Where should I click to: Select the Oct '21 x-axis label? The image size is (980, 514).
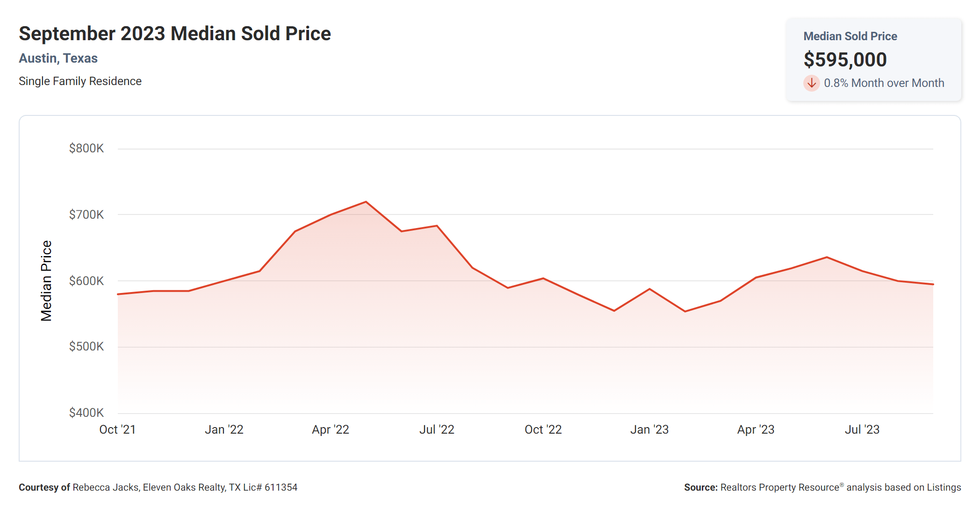(117, 430)
